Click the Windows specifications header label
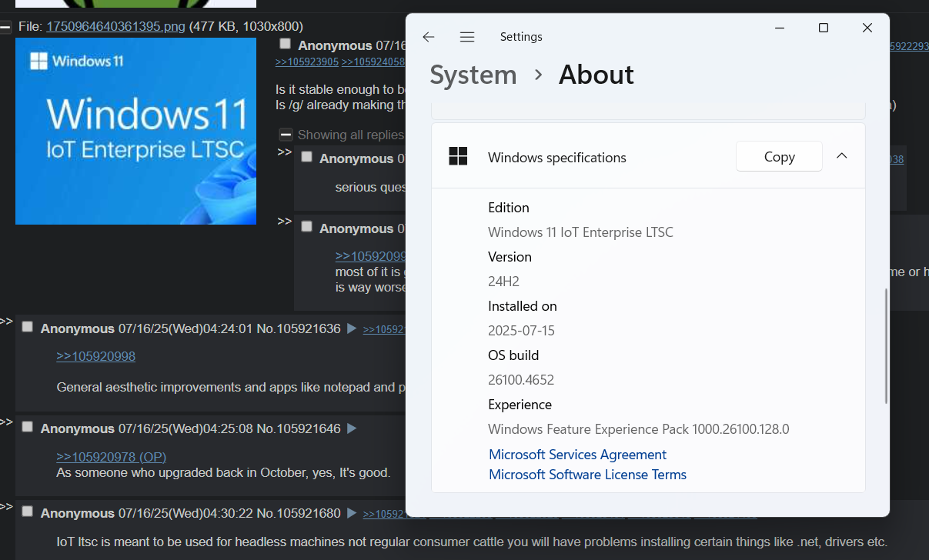This screenshot has height=560, width=929. click(557, 158)
